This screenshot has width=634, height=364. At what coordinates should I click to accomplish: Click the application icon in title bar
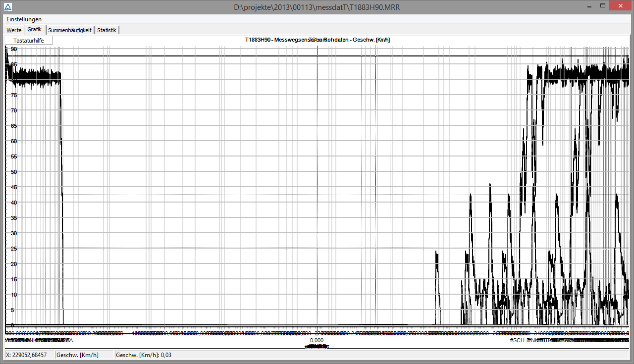pos(8,6)
